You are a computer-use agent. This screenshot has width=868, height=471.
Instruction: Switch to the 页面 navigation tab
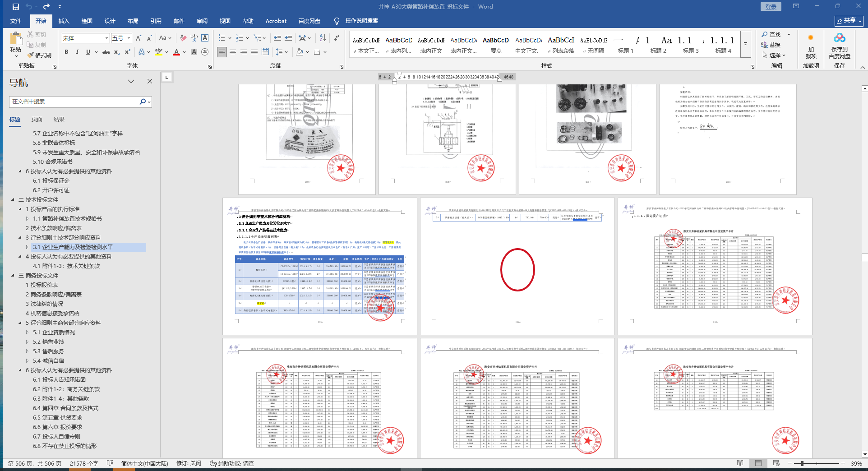pyautogui.click(x=37, y=119)
